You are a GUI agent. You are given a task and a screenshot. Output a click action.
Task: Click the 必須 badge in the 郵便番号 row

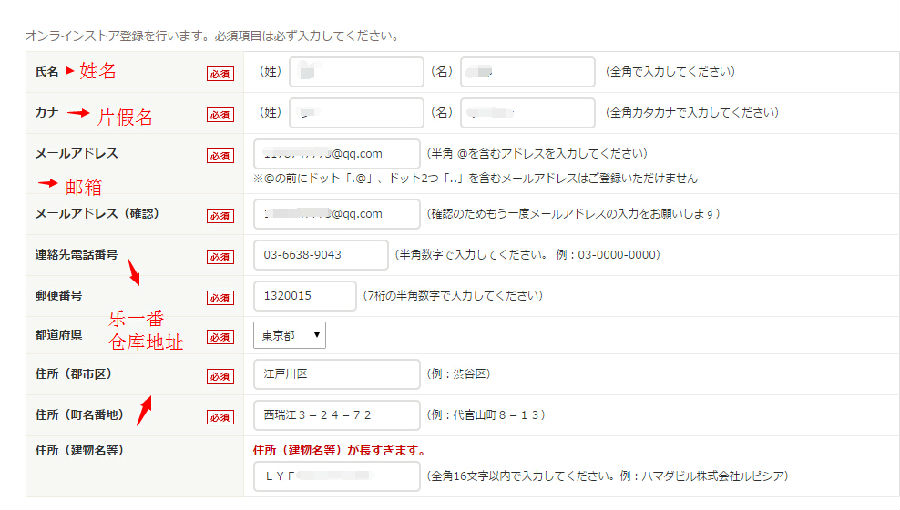tap(220, 298)
